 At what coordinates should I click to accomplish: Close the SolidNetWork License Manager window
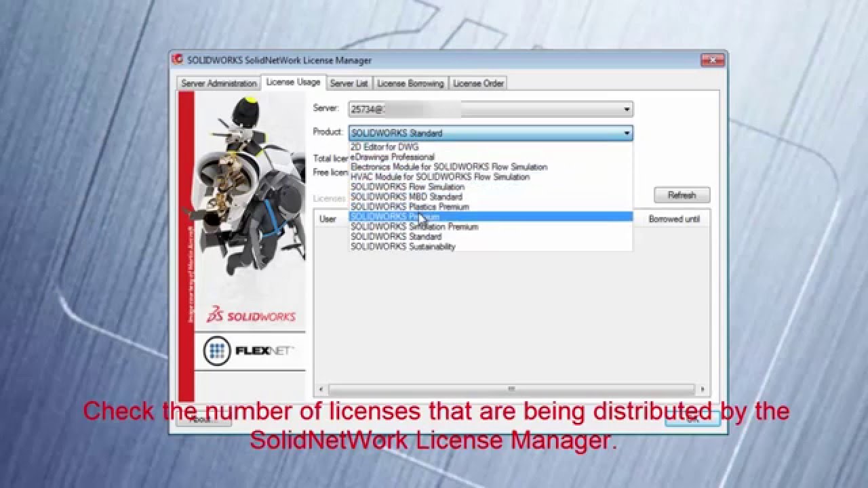tap(711, 60)
